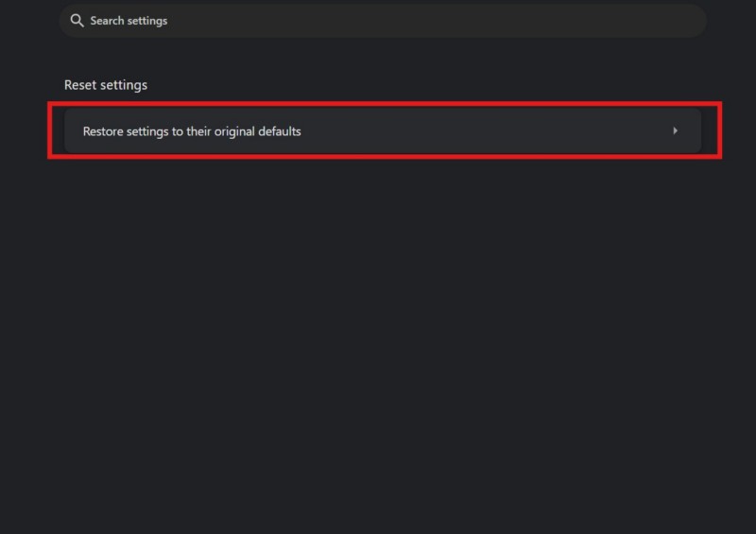Click the disclosure arrow at the row's right end
Viewport: 756px width, 534px height.
point(675,131)
